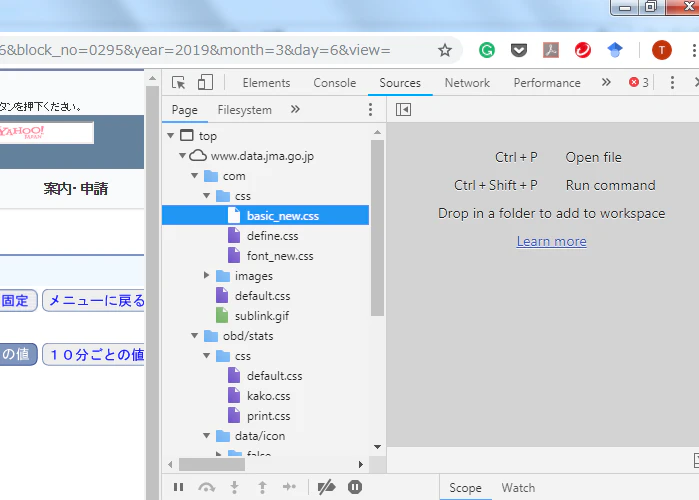Select the Page navigator tab
Image resolution: width=699 pixels, height=500 pixels.
(x=185, y=110)
